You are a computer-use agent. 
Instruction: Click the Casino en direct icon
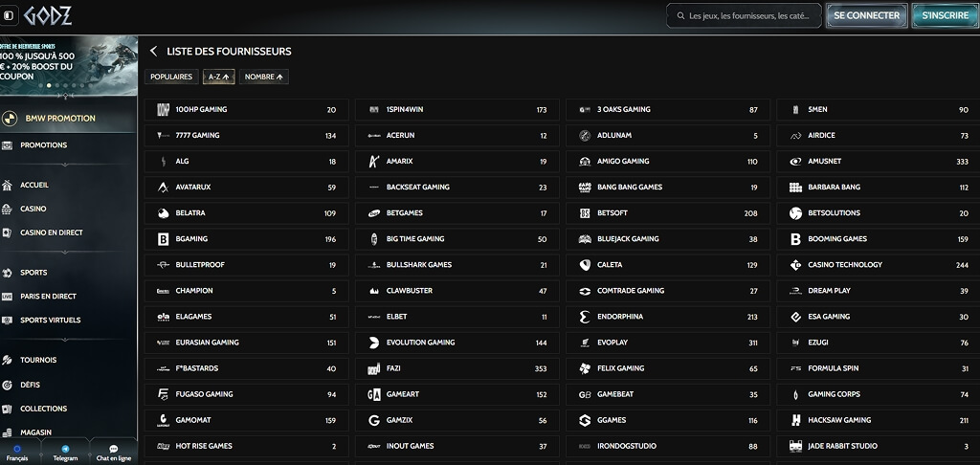(7, 232)
